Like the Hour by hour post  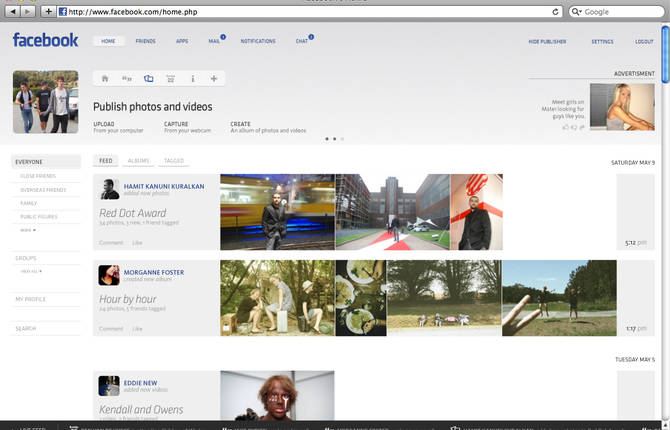click(137, 329)
